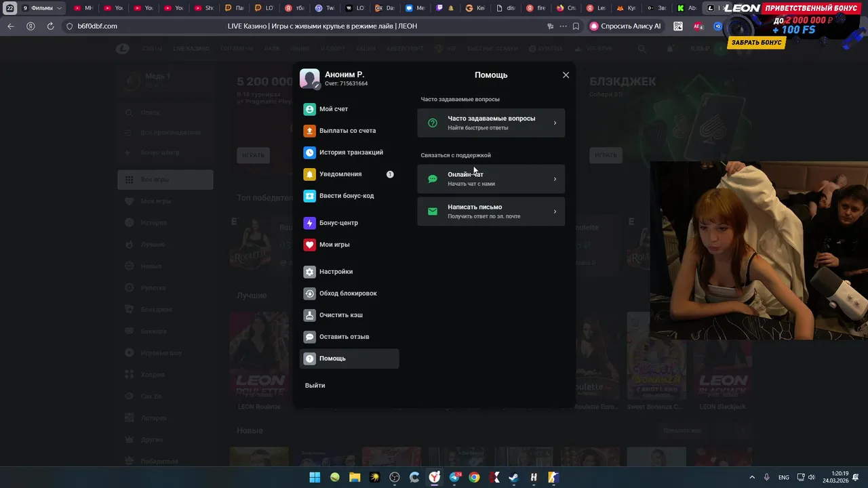Click address bar b6f0dbf.com

tap(97, 26)
